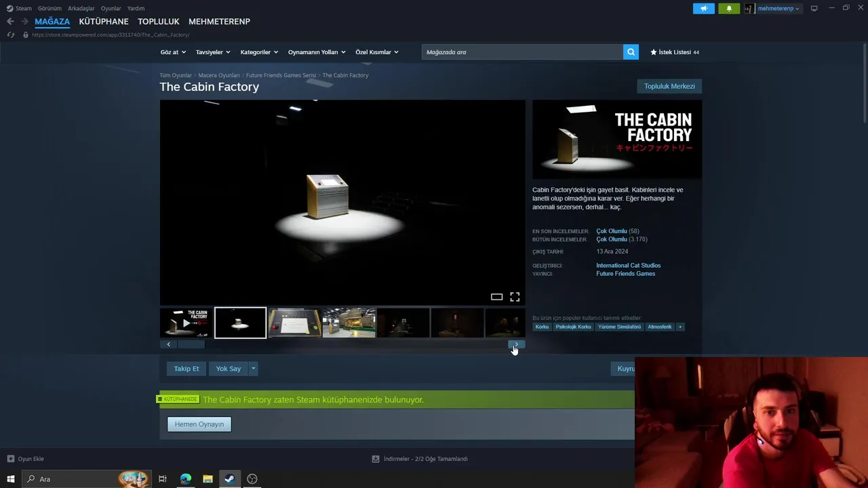Open the İstek Listesi wishlist

click(675, 52)
